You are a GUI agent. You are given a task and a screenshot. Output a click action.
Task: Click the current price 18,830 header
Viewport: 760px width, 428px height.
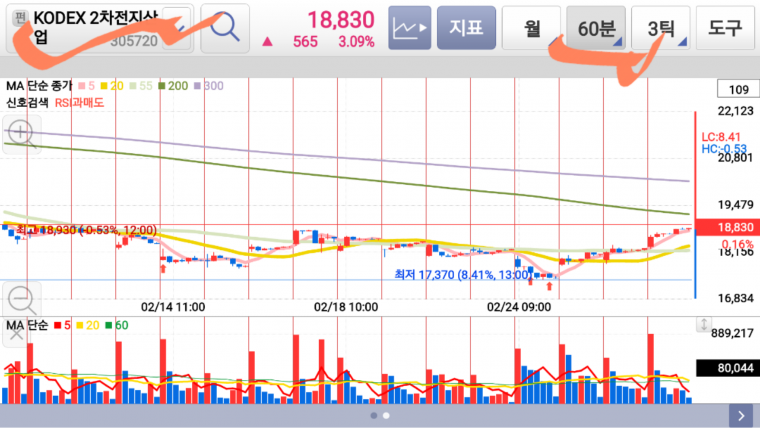(341, 20)
